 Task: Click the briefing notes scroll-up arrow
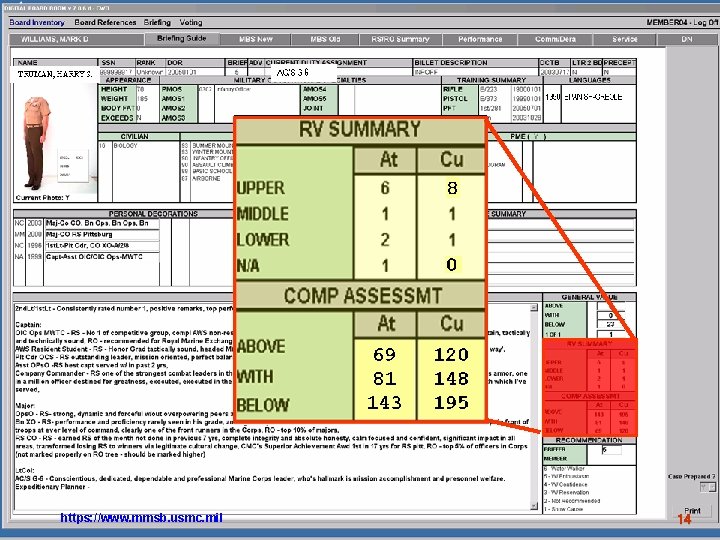click(534, 308)
